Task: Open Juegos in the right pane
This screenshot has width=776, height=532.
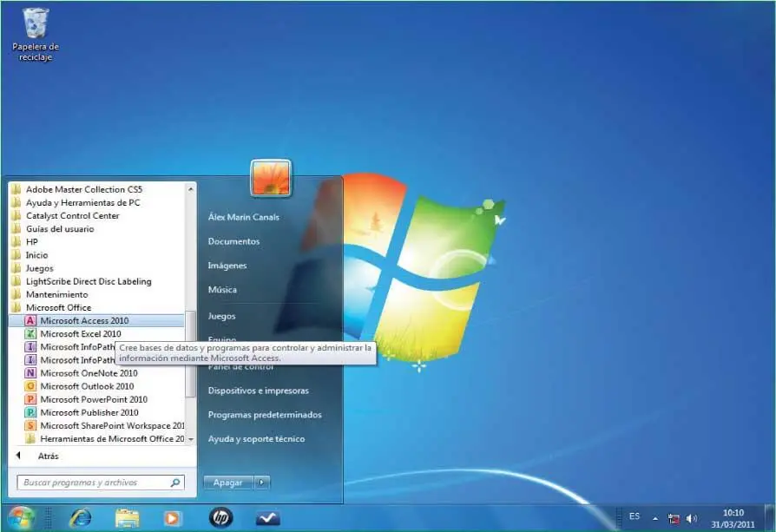Action: point(221,316)
